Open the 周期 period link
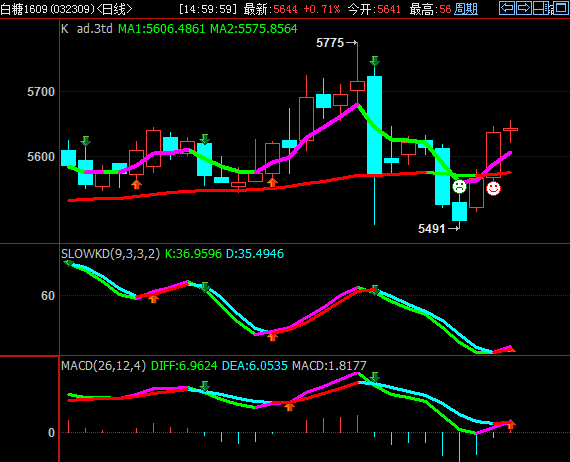 [466, 9]
